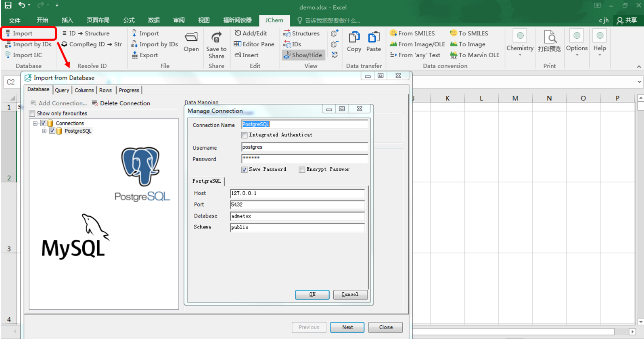Click To Marvin OLE conversion
644x339 pixels.
(x=475, y=55)
